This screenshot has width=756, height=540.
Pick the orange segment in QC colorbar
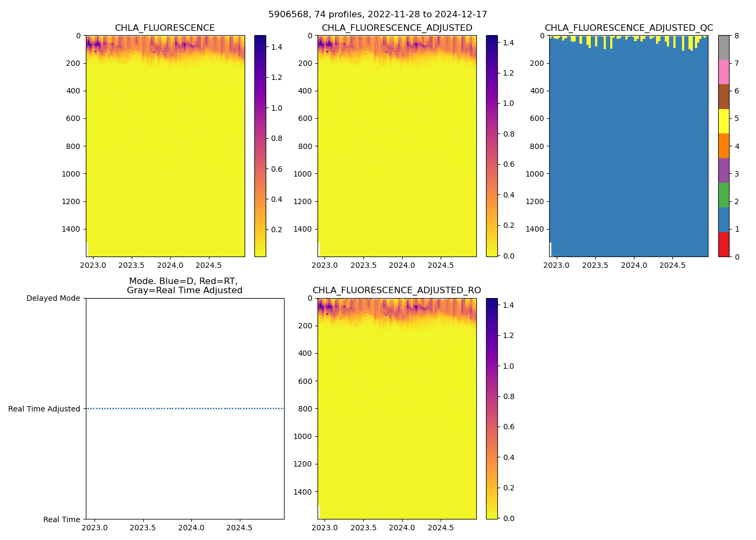[724, 146]
